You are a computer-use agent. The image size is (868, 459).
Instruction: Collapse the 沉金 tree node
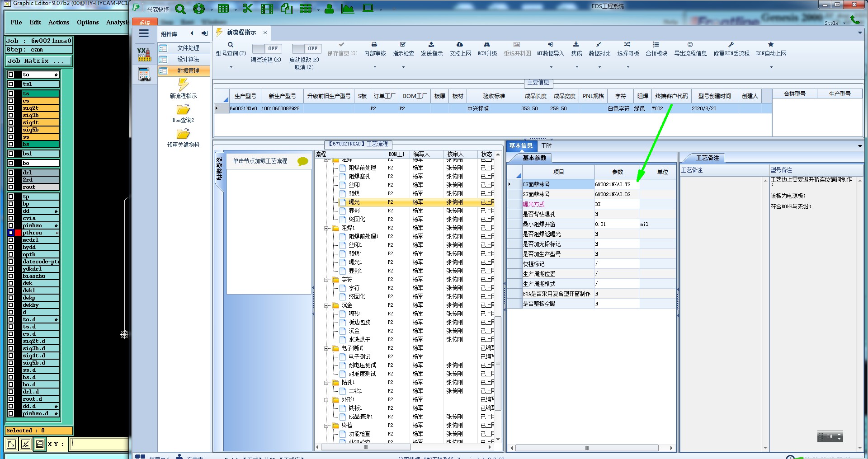(326, 305)
